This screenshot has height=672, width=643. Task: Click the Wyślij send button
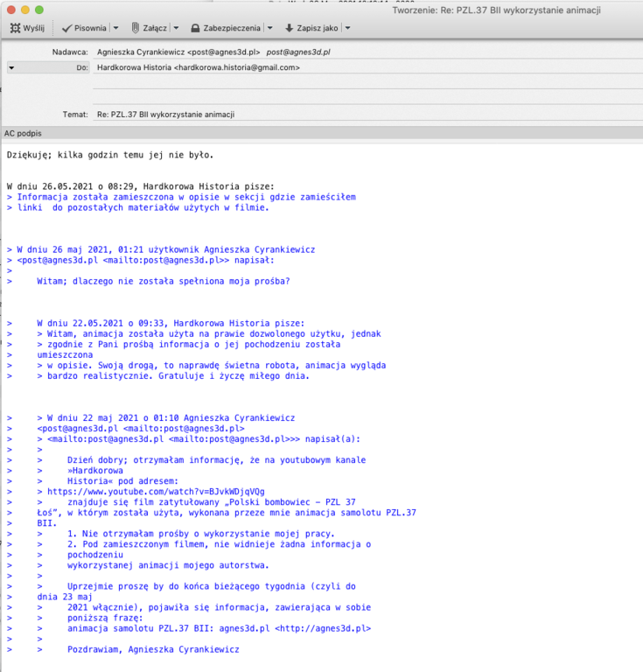27,28
